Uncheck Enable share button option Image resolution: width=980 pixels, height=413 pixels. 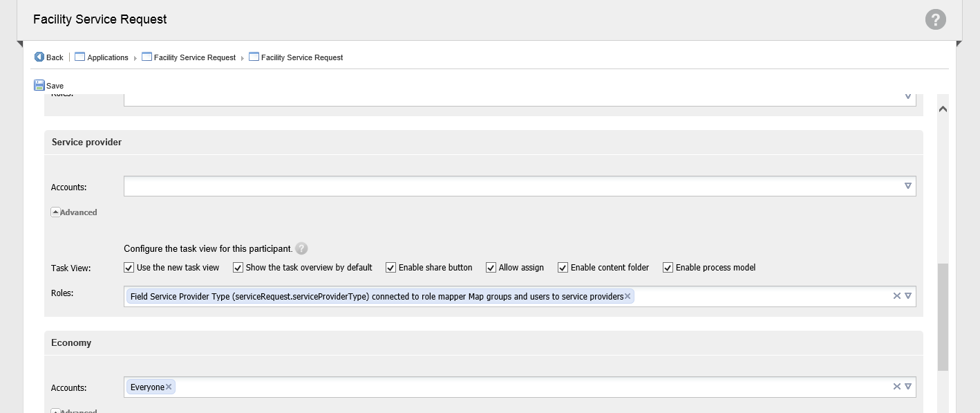tap(390, 268)
